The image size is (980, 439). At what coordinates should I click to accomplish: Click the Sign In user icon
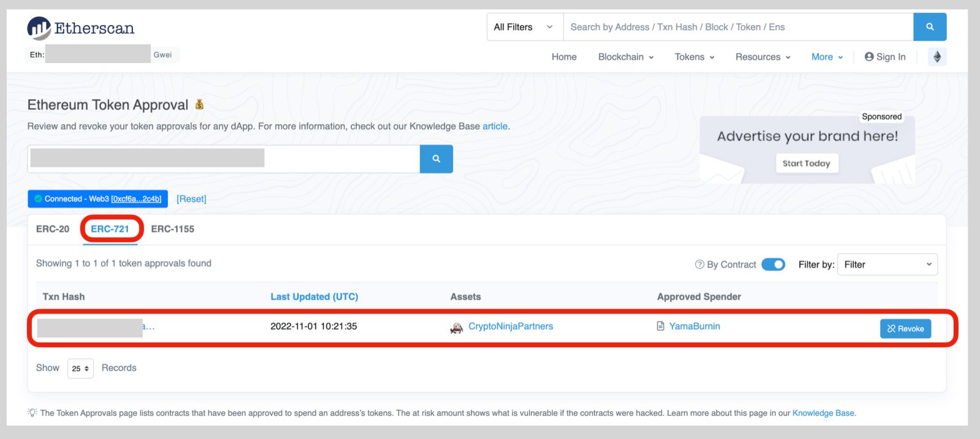pyautogui.click(x=869, y=57)
